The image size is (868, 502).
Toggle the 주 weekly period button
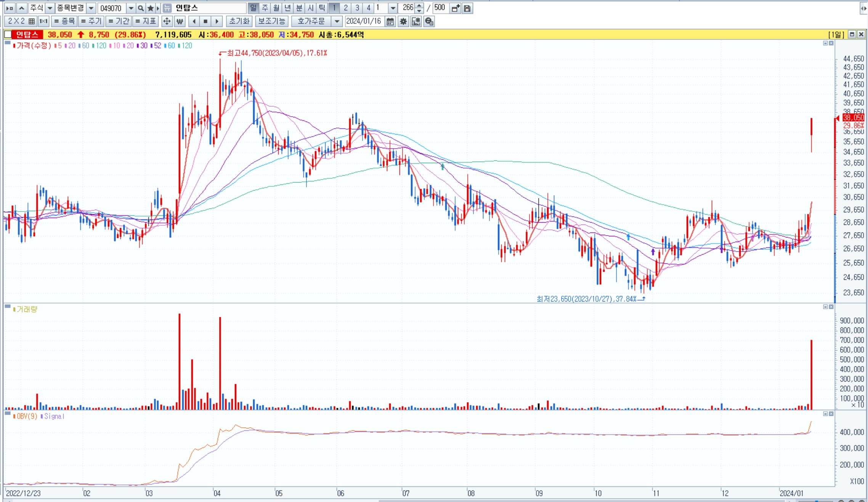click(x=265, y=8)
